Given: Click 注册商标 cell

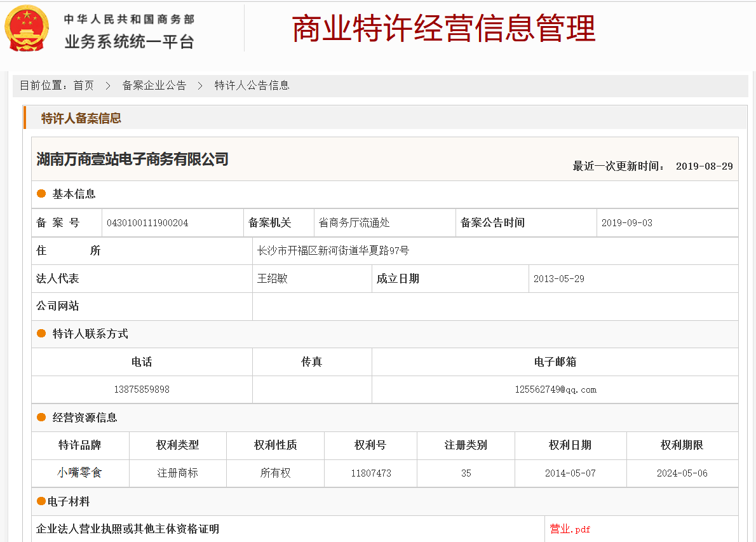Looking at the screenshot, I should coord(177,473).
